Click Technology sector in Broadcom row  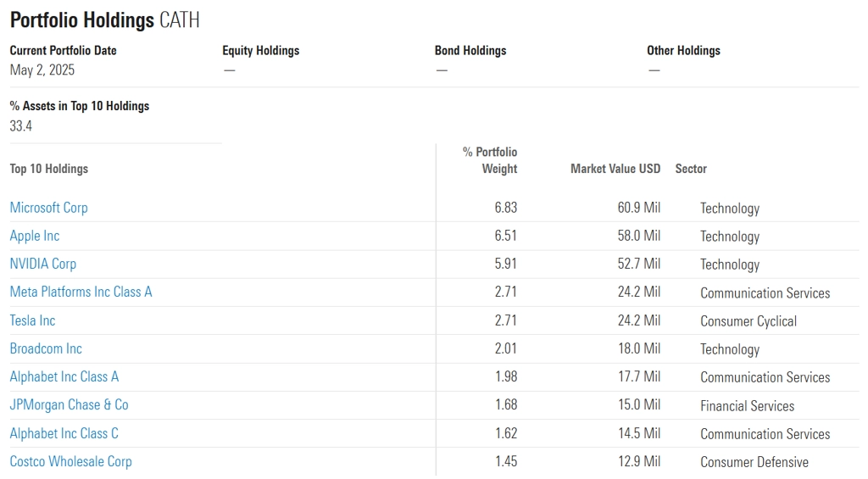[x=730, y=350]
